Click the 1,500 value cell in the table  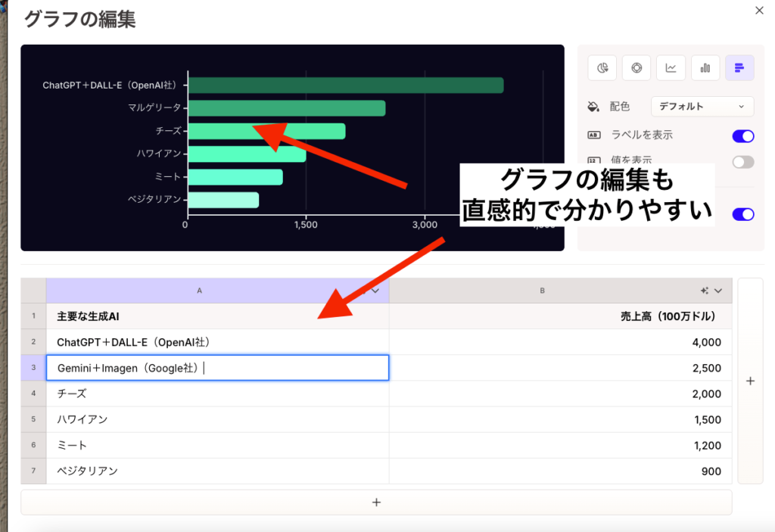561,419
